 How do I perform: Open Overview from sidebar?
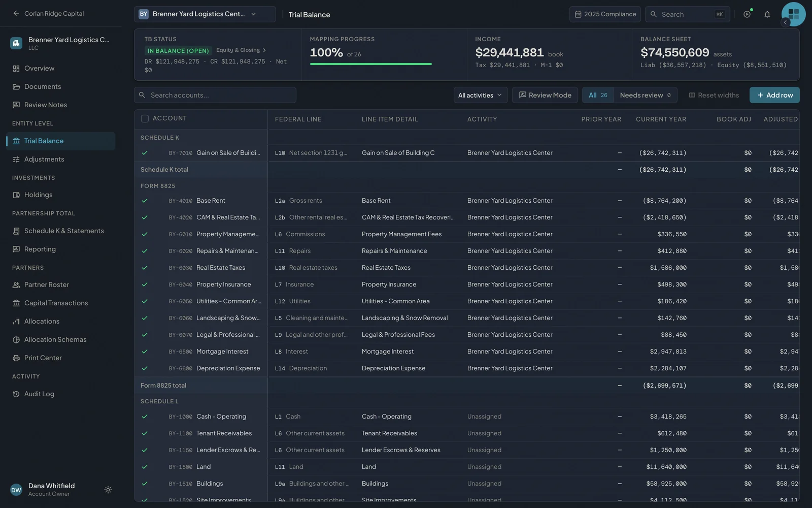tap(61, 68)
